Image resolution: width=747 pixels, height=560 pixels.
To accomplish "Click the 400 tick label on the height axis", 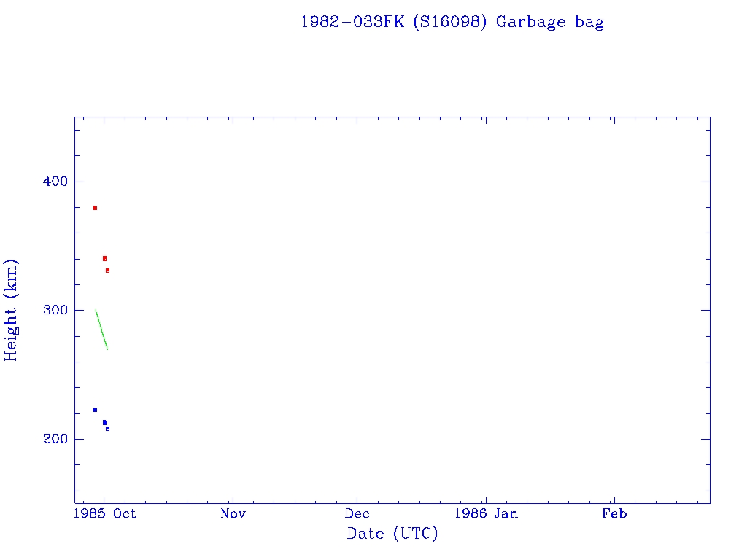I will (52, 182).
